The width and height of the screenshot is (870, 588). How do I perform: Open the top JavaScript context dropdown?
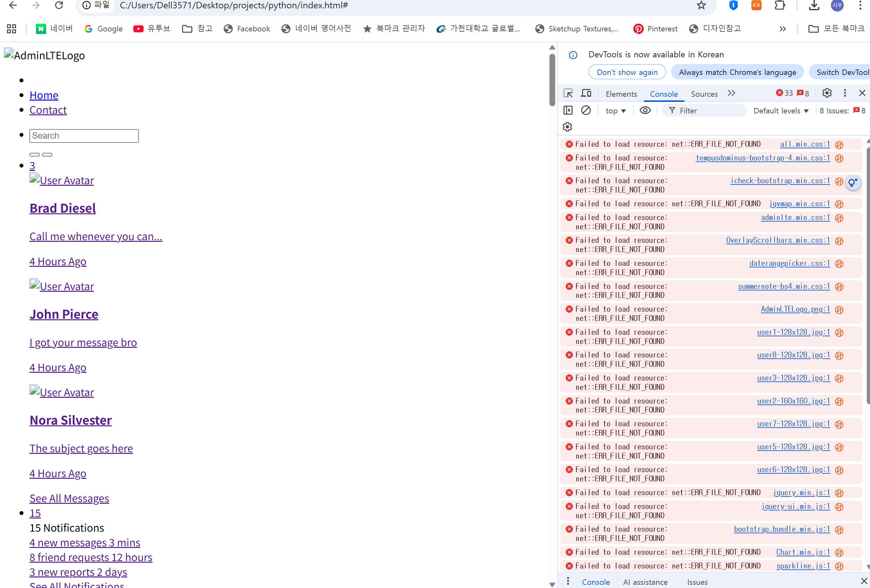pos(615,111)
